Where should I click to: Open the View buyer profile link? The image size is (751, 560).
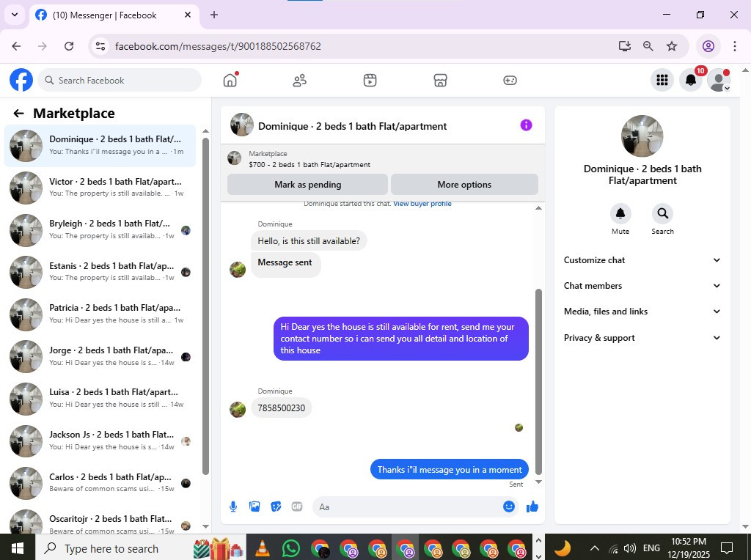(422, 204)
